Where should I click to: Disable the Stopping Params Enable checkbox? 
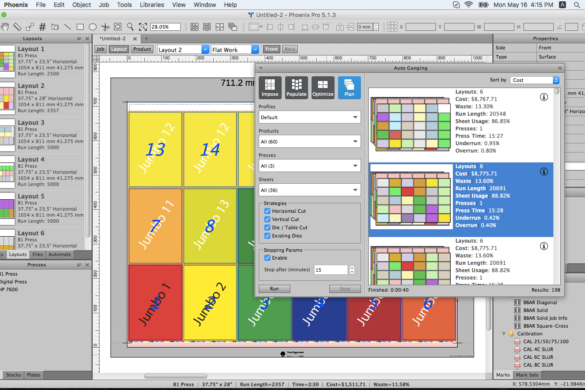(x=267, y=258)
